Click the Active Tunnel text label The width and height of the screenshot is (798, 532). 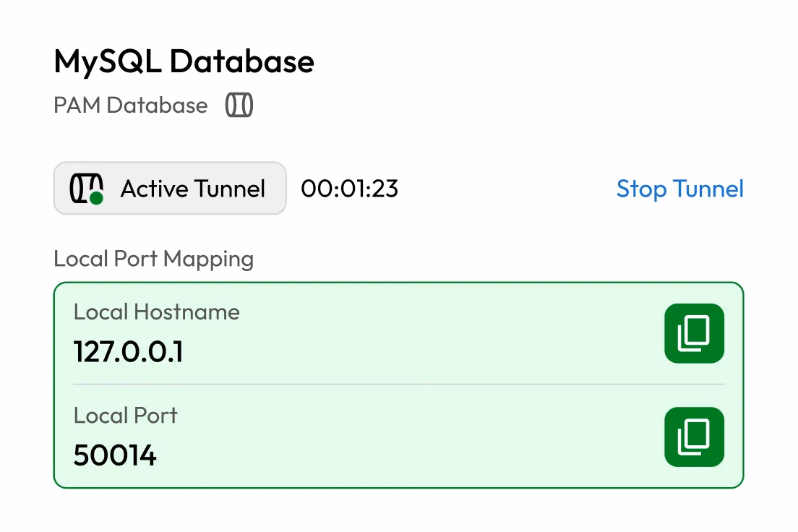193,189
